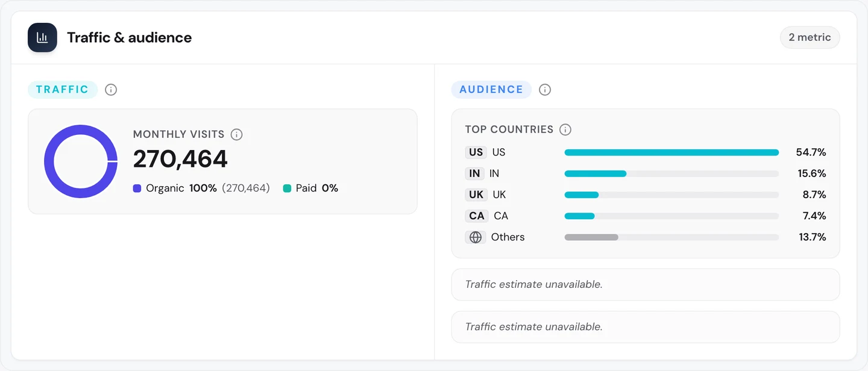
Task: Open the info icon next to TRAFFIC
Action: point(111,90)
